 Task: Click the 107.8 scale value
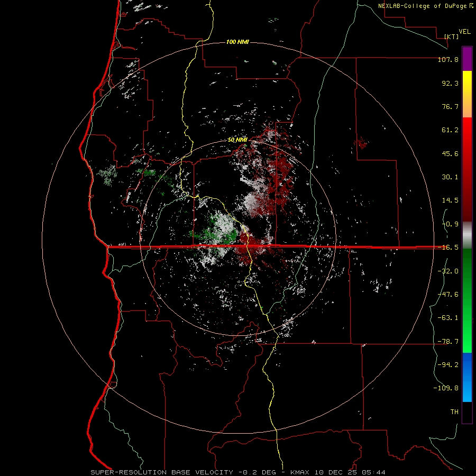point(448,59)
